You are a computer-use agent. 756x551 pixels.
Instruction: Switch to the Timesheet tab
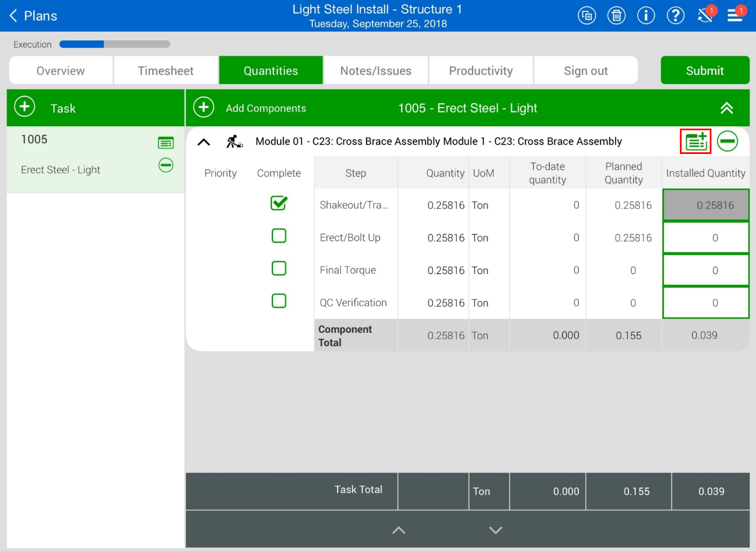[166, 70]
